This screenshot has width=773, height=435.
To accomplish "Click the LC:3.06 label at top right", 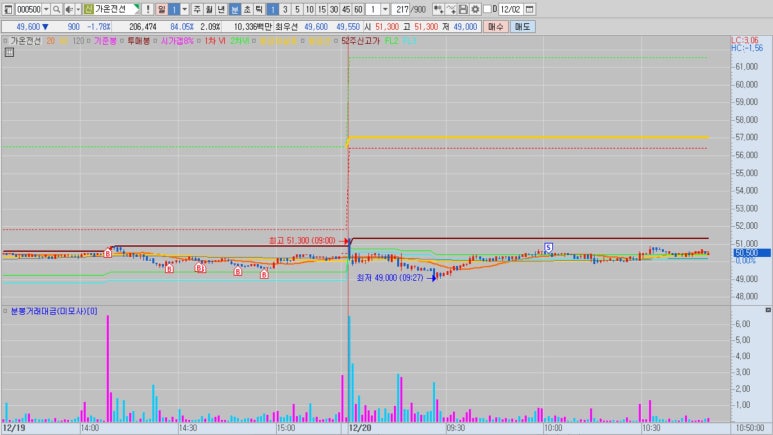I will [744, 40].
